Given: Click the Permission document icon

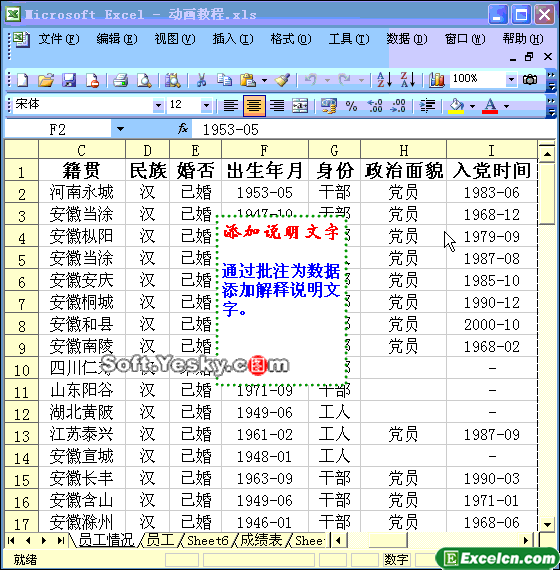Looking at the screenshot, I should click(x=92, y=80).
